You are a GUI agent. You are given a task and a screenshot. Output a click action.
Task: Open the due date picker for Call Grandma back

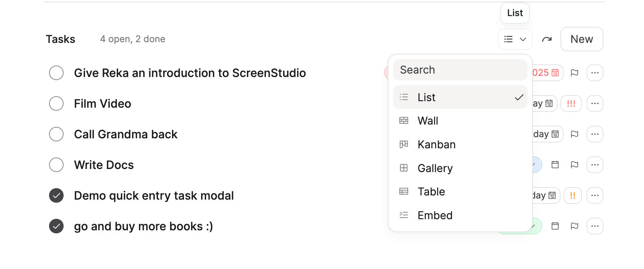point(547,134)
